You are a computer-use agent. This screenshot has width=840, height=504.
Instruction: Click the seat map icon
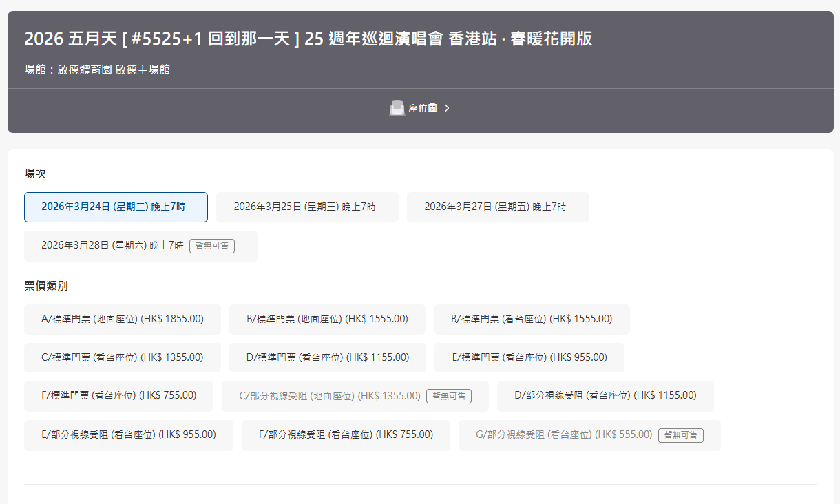(397, 108)
